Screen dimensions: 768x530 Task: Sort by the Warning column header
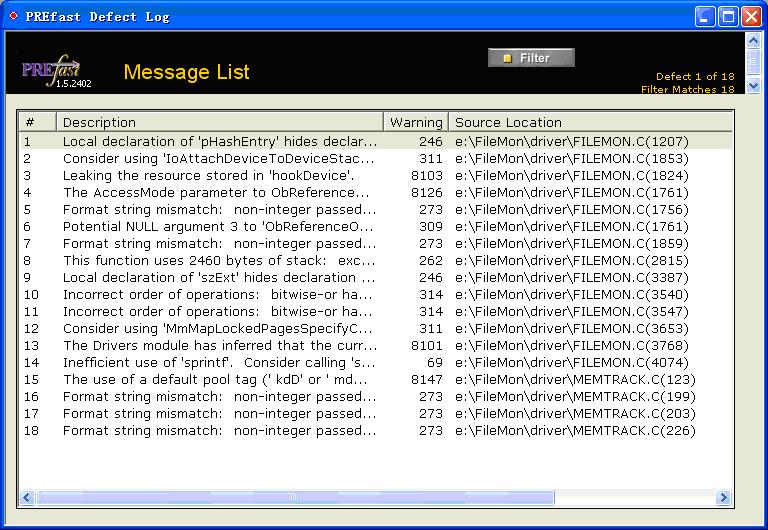coord(416,122)
